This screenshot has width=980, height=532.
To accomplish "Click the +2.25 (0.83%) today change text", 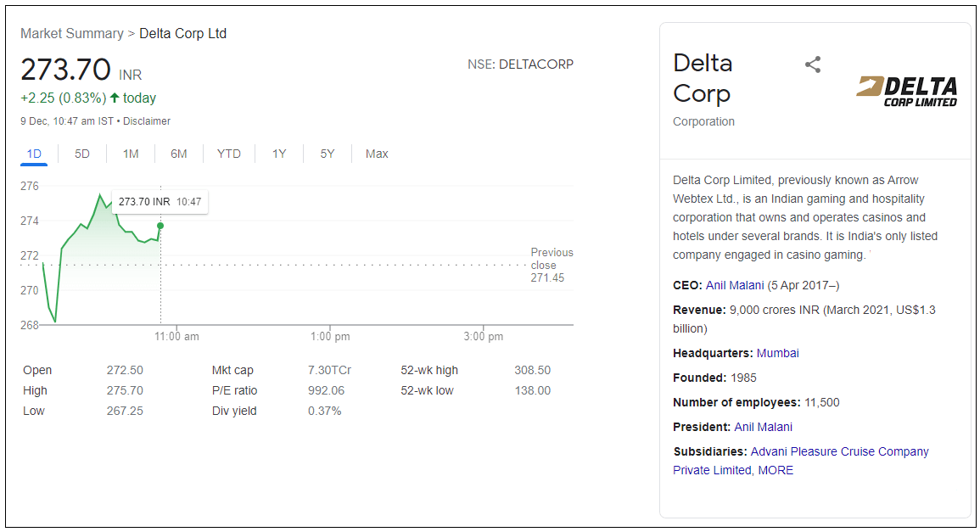I will point(88,98).
